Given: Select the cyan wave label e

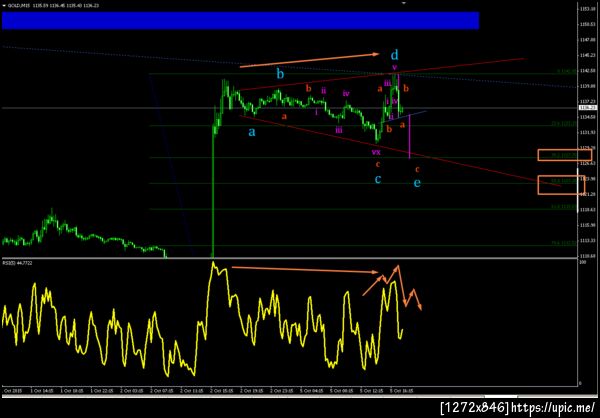Looking at the screenshot, I should (x=417, y=183).
